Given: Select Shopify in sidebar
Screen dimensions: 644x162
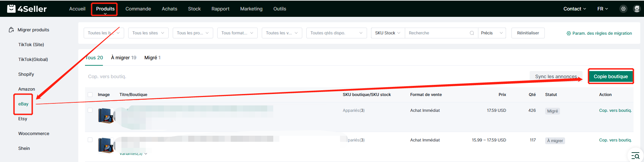Looking at the screenshot, I should (26, 74).
